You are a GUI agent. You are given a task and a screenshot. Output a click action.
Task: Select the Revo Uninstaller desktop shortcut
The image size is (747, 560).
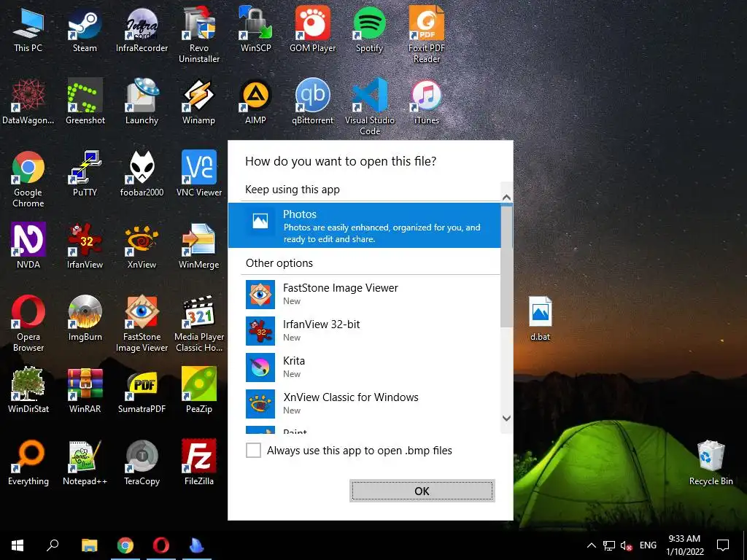point(199,34)
